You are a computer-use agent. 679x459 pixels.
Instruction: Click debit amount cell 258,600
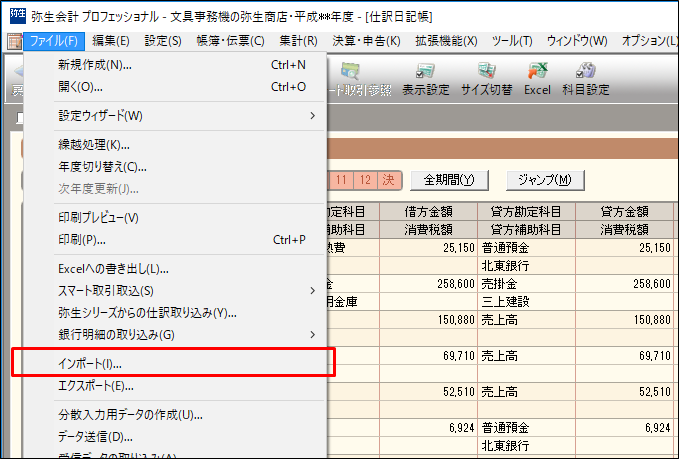(x=428, y=284)
